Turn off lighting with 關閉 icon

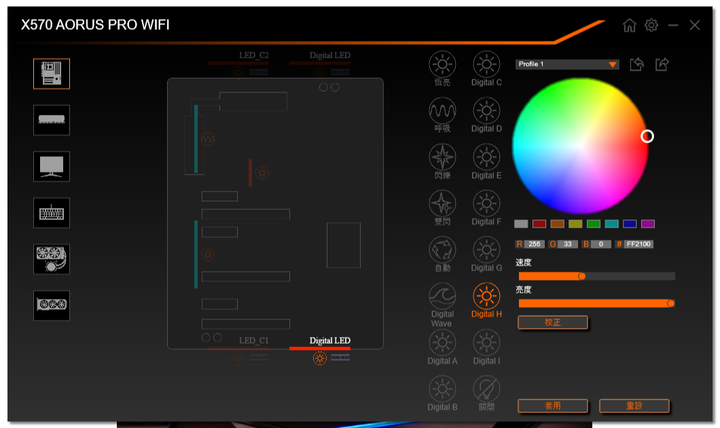[486, 394]
